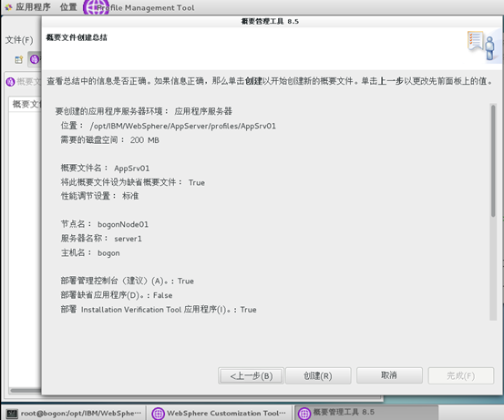Click the summary wizard banner image
Viewport: 504px width, 420px height.
pyautogui.click(x=484, y=46)
